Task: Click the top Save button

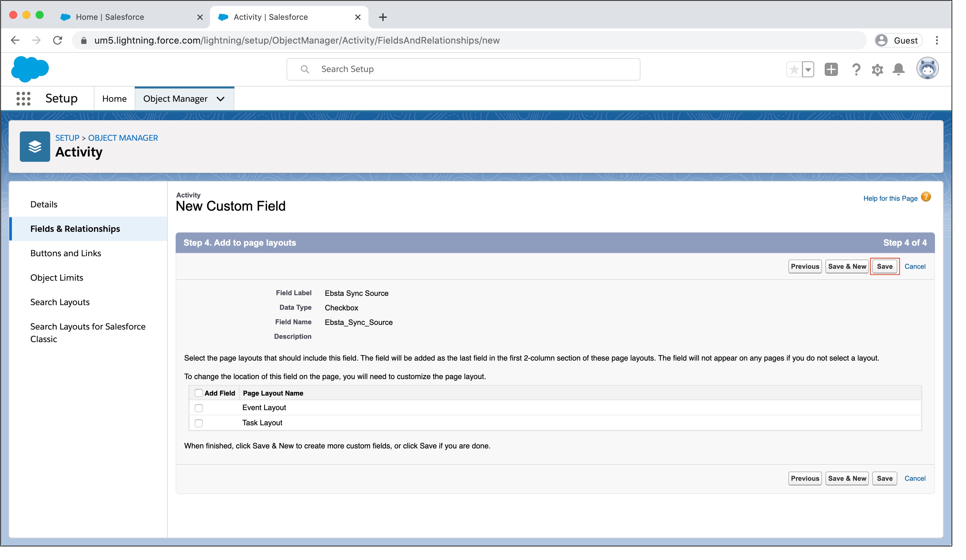Action: coord(884,267)
